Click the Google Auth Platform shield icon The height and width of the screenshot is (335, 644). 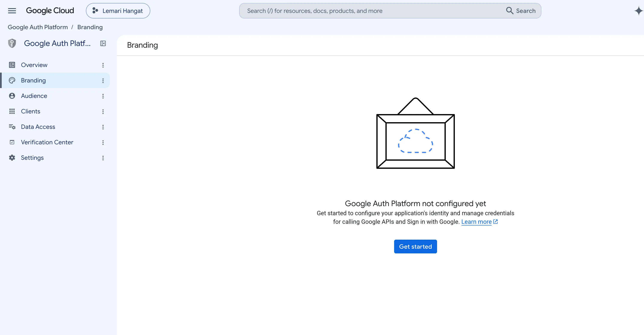coord(12,43)
